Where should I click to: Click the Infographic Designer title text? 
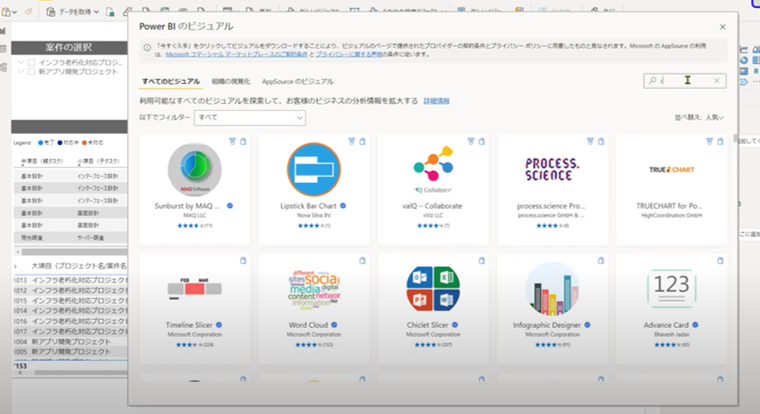click(547, 325)
